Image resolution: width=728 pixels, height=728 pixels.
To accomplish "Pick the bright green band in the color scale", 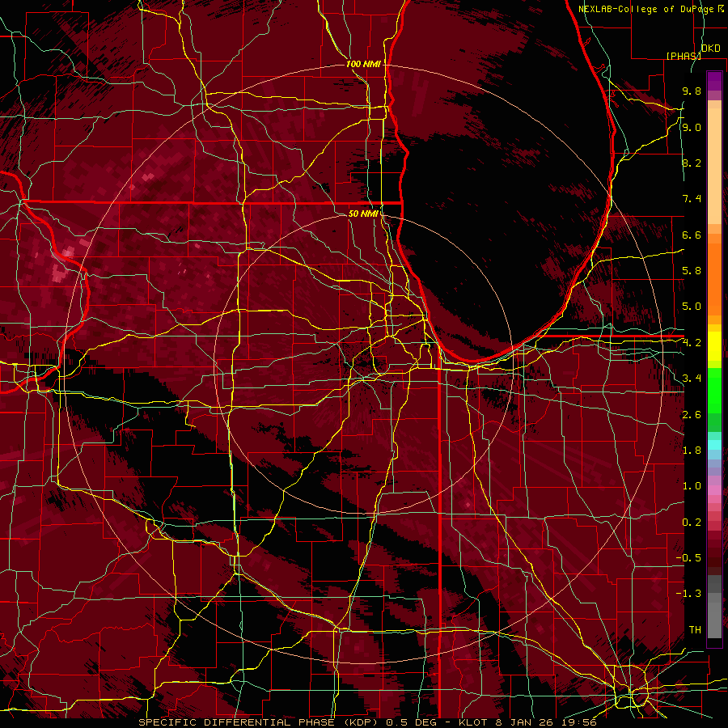I will pos(714,389).
